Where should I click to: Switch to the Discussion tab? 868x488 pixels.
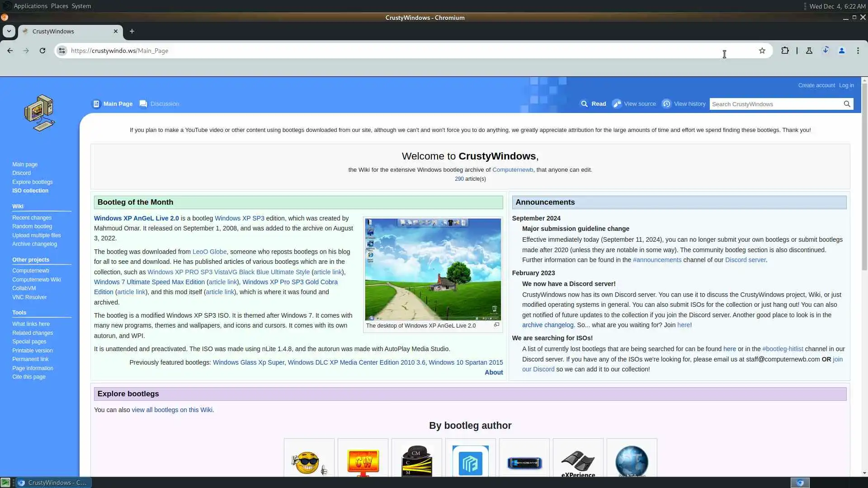(164, 104)
